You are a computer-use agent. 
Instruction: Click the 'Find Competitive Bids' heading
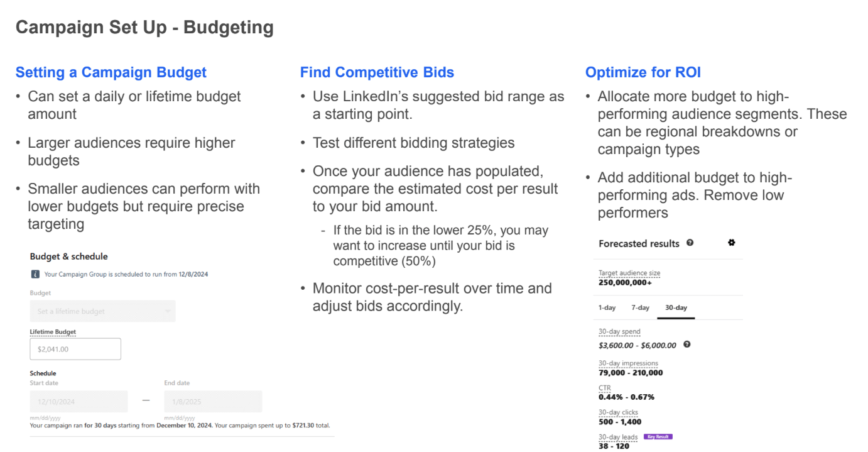coord(377,72)
